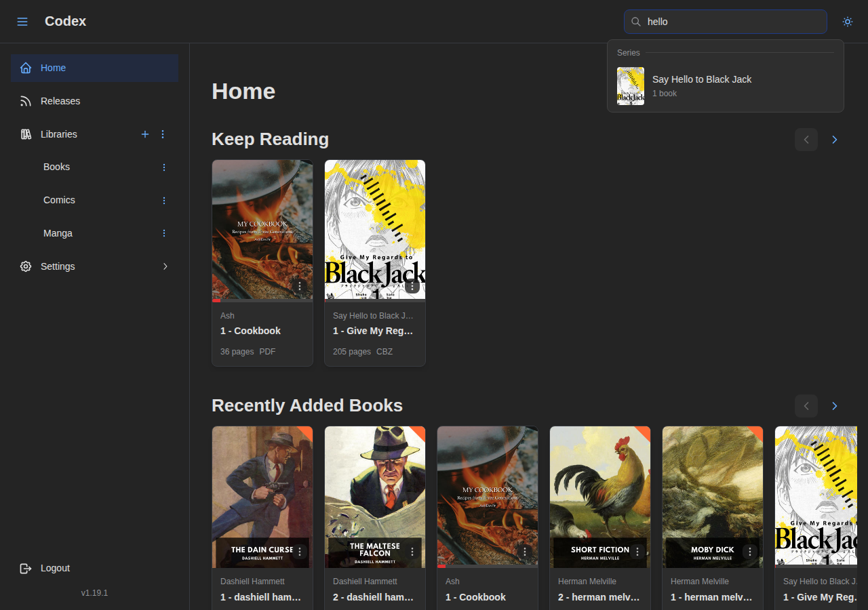Image resolution: width=868 pixels, height=610 pixels.
Task: Open My Cookbook cover in Keep Reading
Action: [x=262, y=230]
